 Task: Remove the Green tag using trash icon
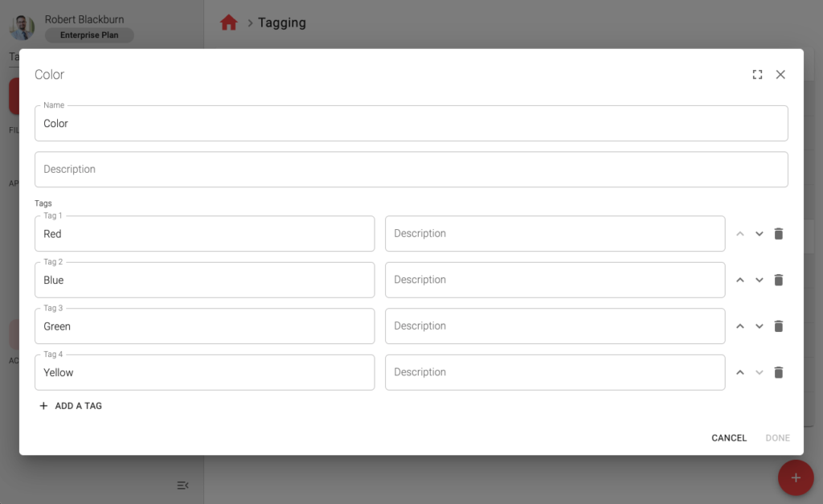pyautogui.click(x=778, y=326)
